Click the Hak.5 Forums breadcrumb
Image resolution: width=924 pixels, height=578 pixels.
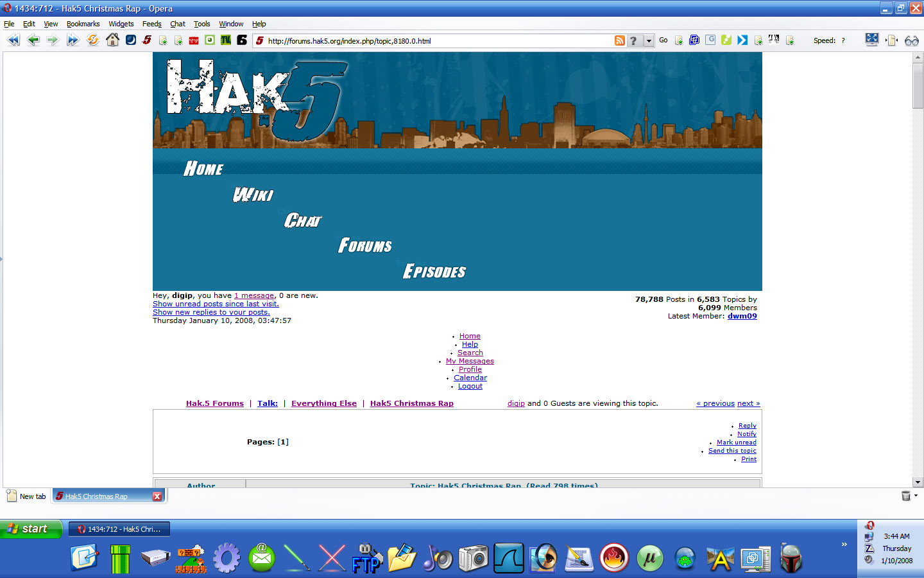[215, 403]
